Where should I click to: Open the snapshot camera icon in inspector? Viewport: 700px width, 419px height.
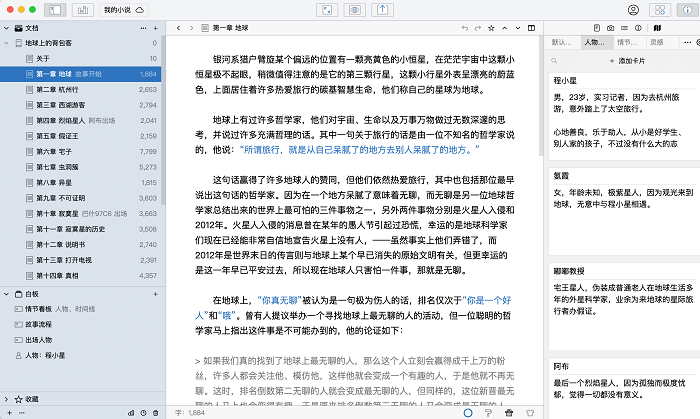pyautogui.click(x=610, y=27)
